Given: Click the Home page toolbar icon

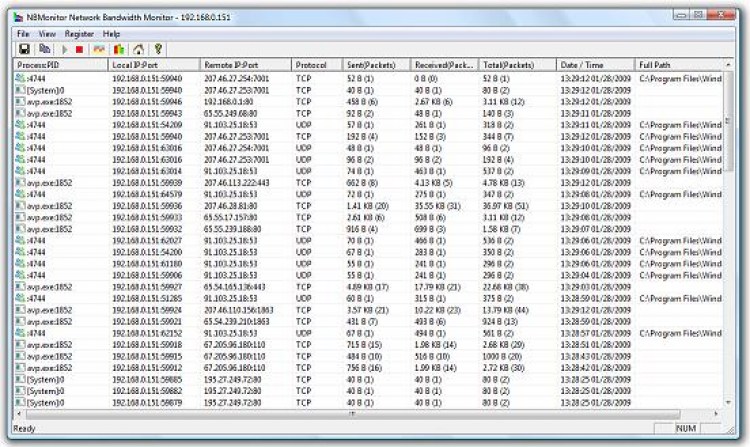Looking at the screenshot, I should point(138,49).
